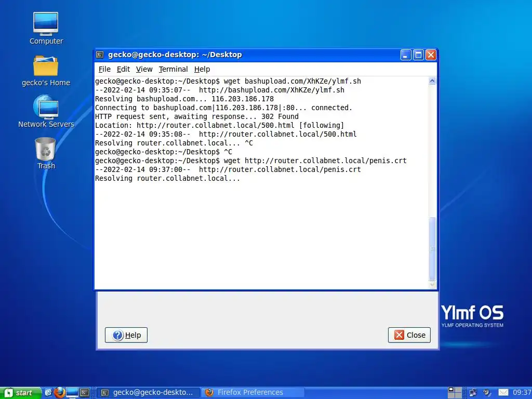Maximize the terminal window
This screenshot has height=399, width=532.
pos(418,55)
